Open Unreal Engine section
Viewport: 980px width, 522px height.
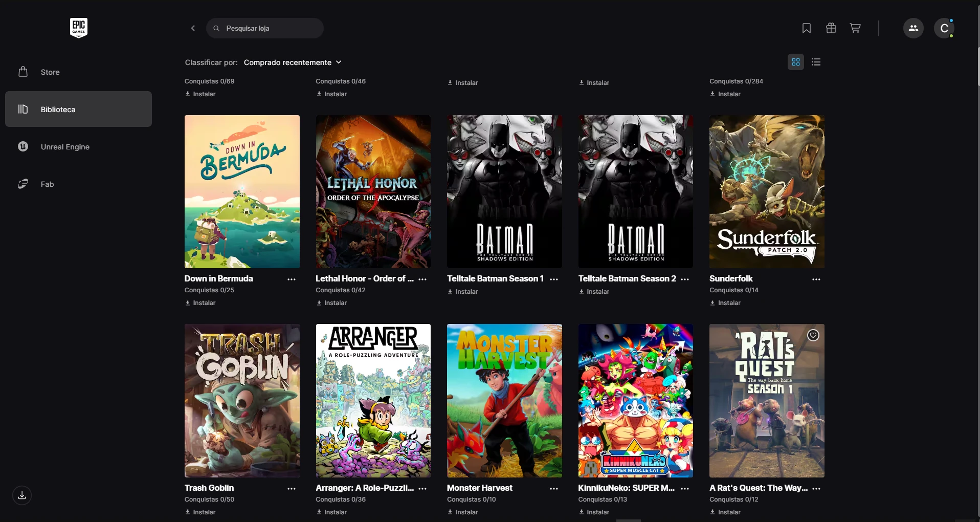point(78,147)
